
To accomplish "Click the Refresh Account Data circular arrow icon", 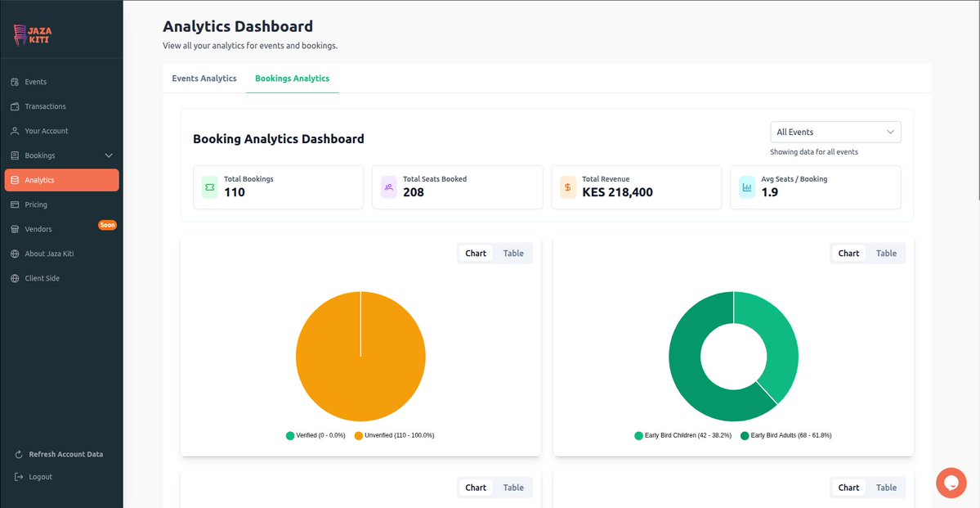I will [x=19, y=454].
